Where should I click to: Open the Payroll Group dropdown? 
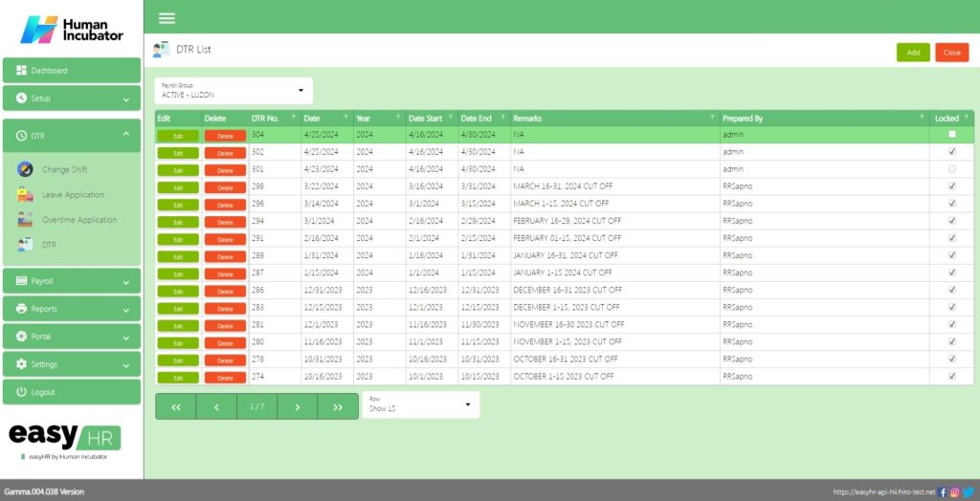(234, 91)
